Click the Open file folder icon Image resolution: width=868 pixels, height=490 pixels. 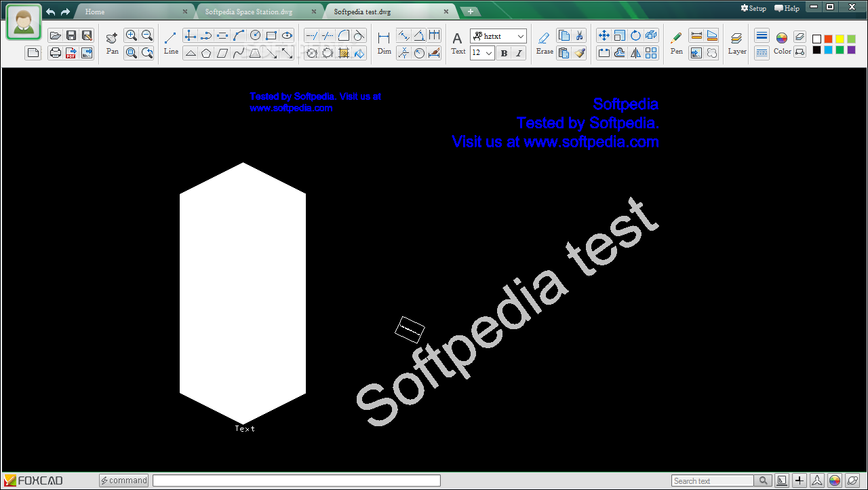(x=56, y=35)
